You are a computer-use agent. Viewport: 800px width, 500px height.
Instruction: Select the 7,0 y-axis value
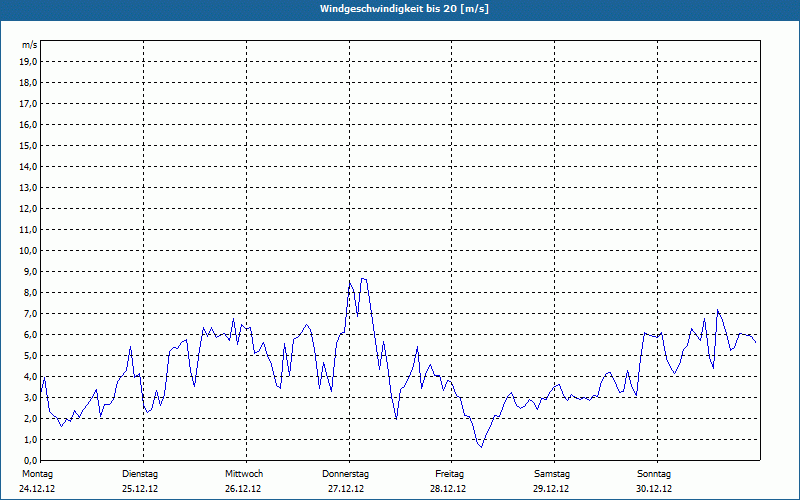pyautogui.click(x=30, y=313)
